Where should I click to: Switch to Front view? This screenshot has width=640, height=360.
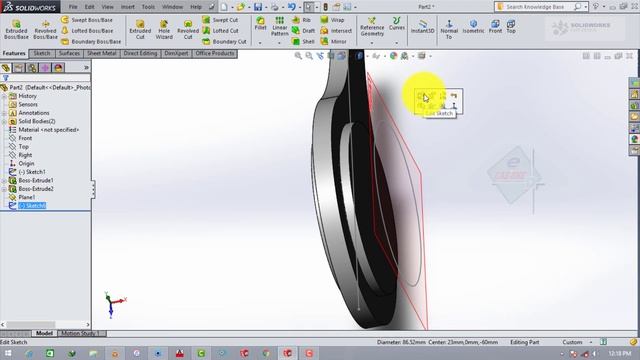coord(495,26)
